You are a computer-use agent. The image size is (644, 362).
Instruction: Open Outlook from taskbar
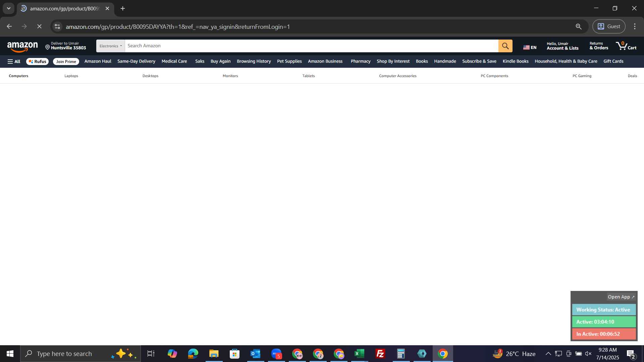click(x=256, y=354)
